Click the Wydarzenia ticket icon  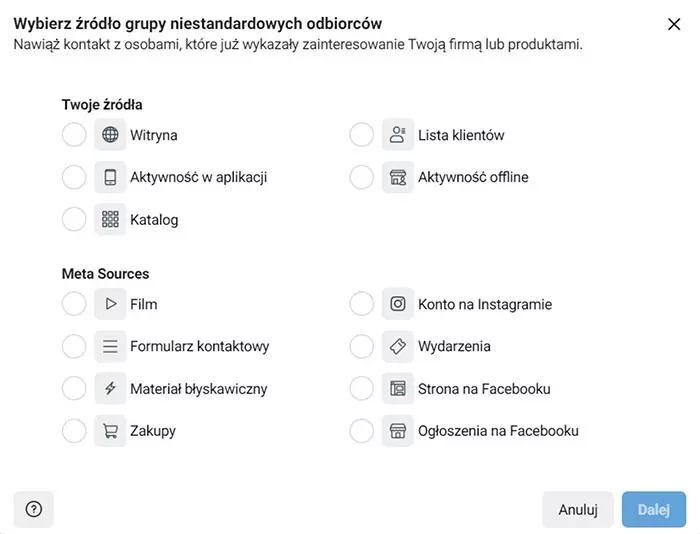398,346
